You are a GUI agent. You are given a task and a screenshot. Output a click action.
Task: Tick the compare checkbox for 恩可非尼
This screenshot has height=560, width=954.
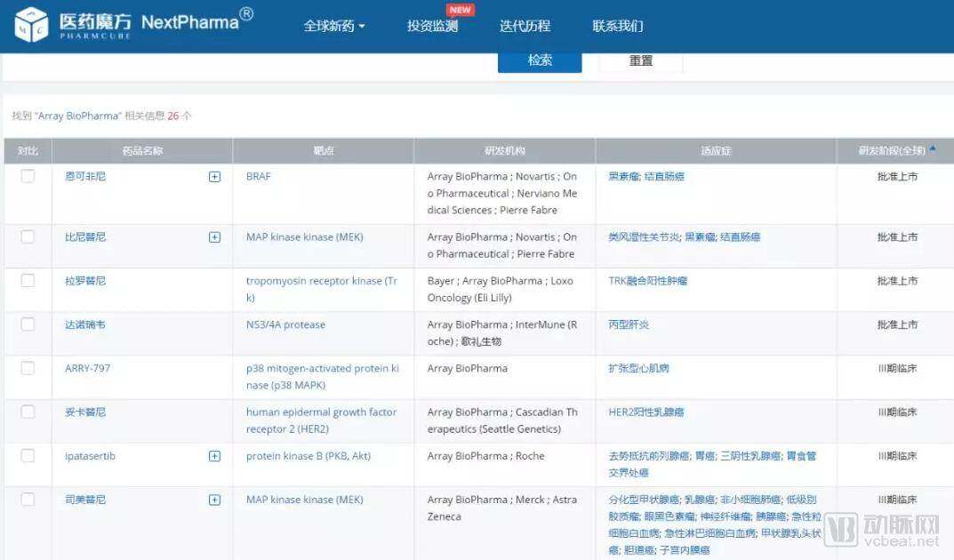pyautogui.click(x=28, y=176)
